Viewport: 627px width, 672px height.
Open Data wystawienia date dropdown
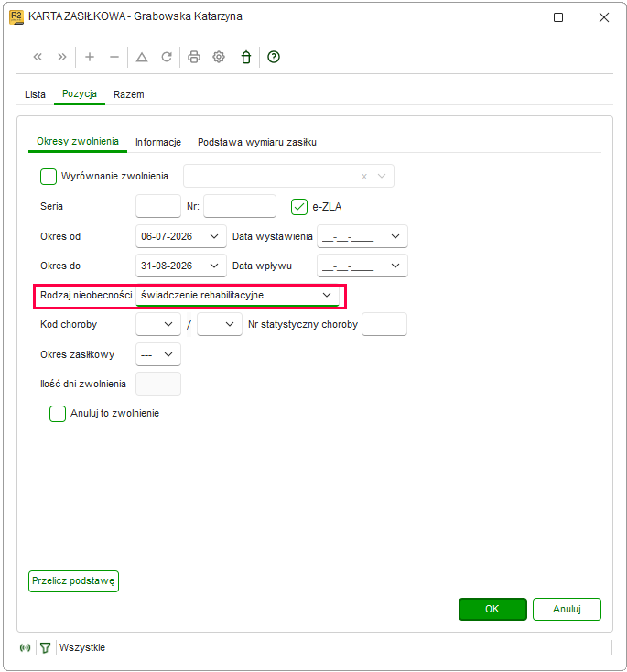coord(395,236)
